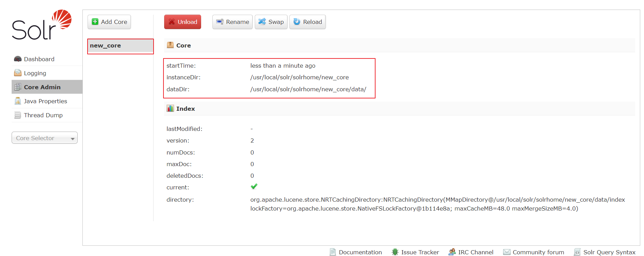Reload the core
This screenshot has width=644, height=256.
tap(307, 22)
